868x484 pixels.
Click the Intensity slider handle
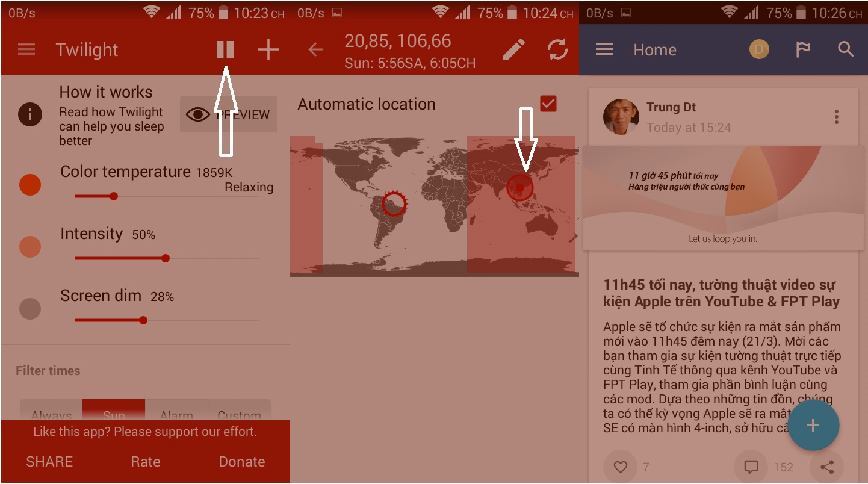click(166, 258)
